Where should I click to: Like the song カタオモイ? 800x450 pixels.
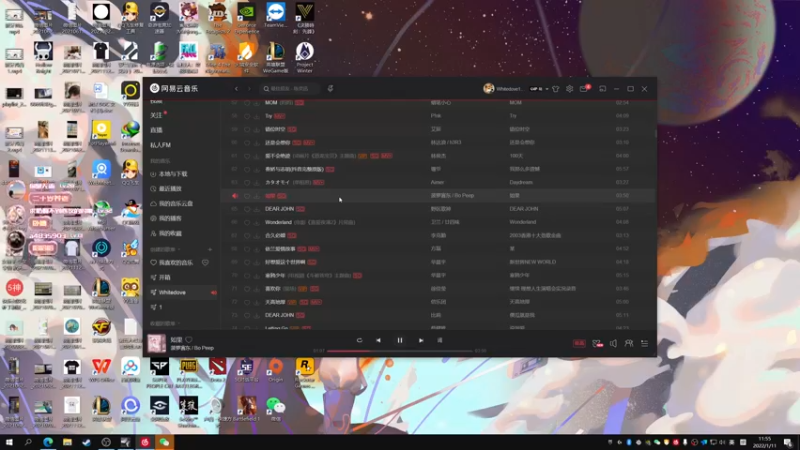[247, 183]
